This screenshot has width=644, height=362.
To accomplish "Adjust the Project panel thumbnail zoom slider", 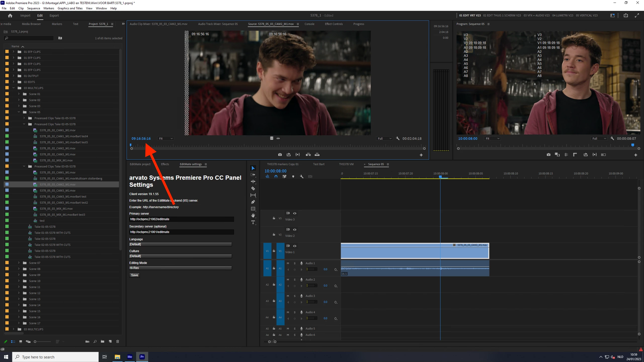I will (35, 341).
